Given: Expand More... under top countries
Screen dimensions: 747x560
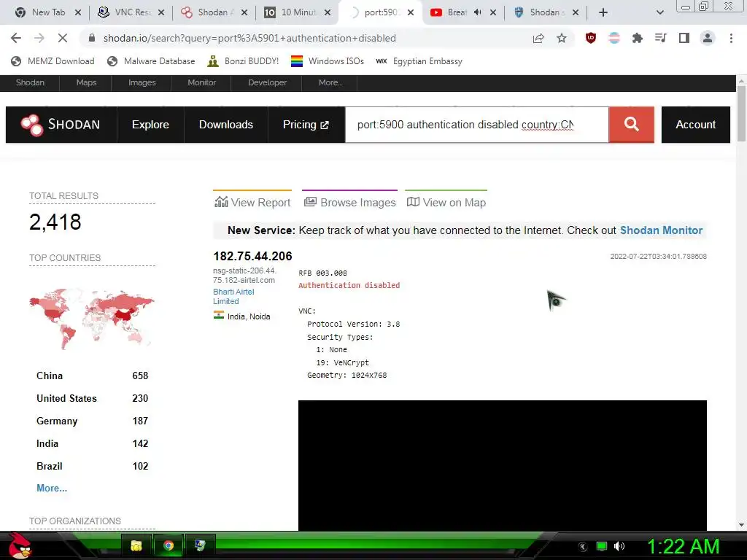Looking at the screenshot, I should click(52, 488).
